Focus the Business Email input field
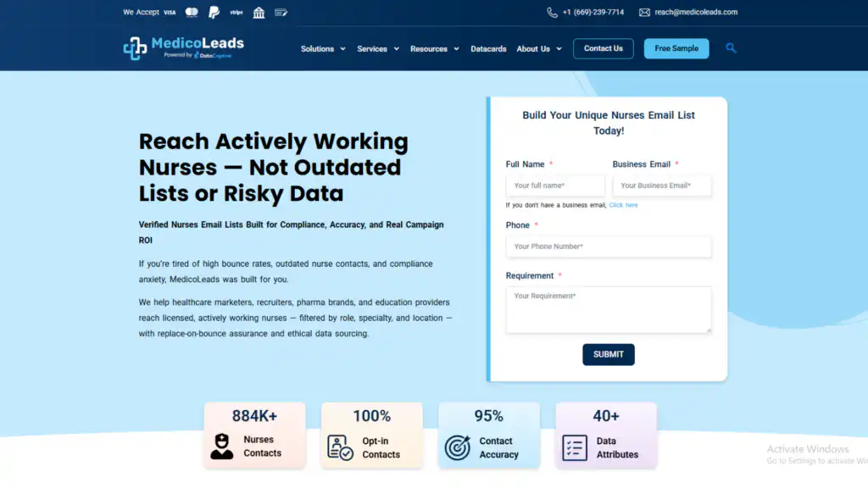 [x=661, y=186]
